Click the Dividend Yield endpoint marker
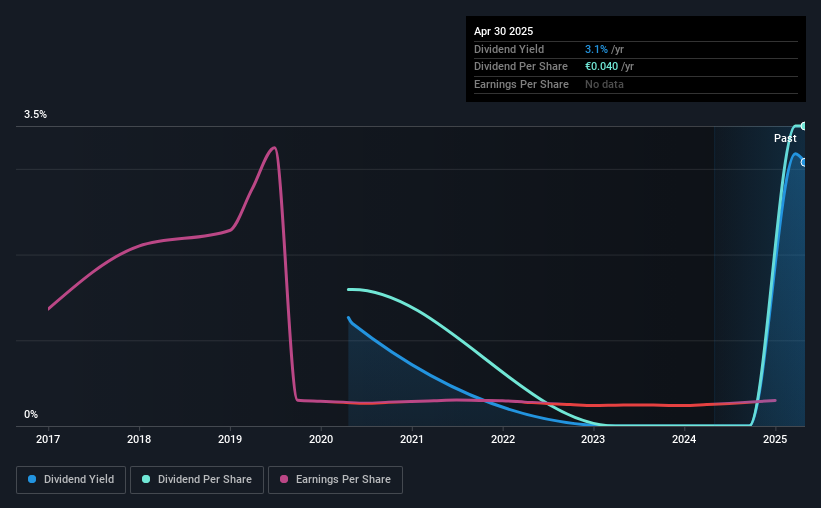Image resolution: width=821 pixels, height=508 pixels. click(803, 162)
